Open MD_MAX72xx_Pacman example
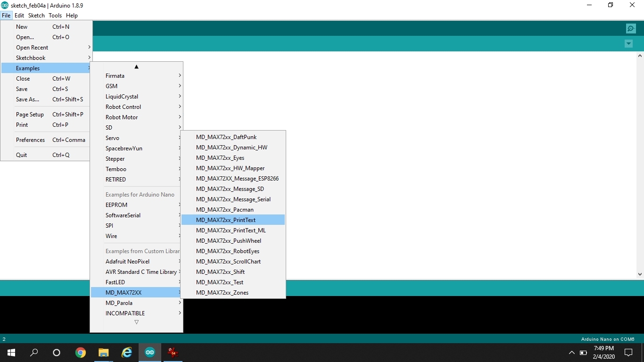The height and width of the screenshot is (362, 644). 233,210
